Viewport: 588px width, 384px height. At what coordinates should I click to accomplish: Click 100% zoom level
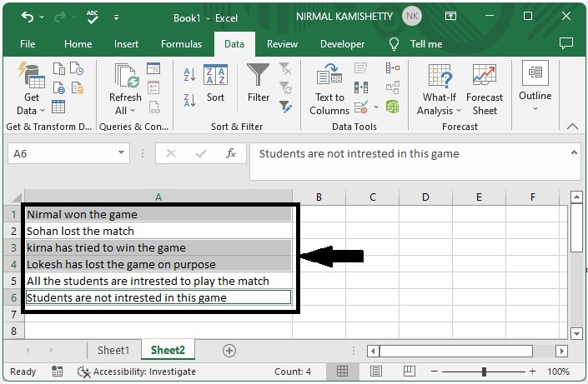[558, 372]
